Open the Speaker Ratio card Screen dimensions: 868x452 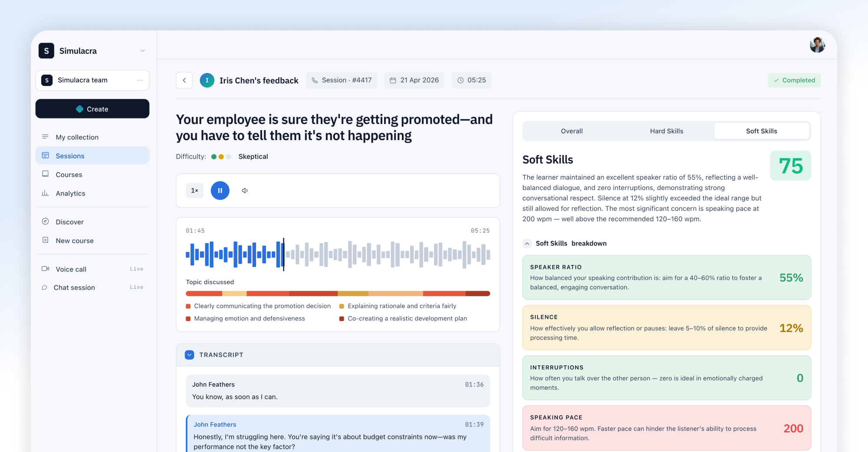[x=667, y=278]
